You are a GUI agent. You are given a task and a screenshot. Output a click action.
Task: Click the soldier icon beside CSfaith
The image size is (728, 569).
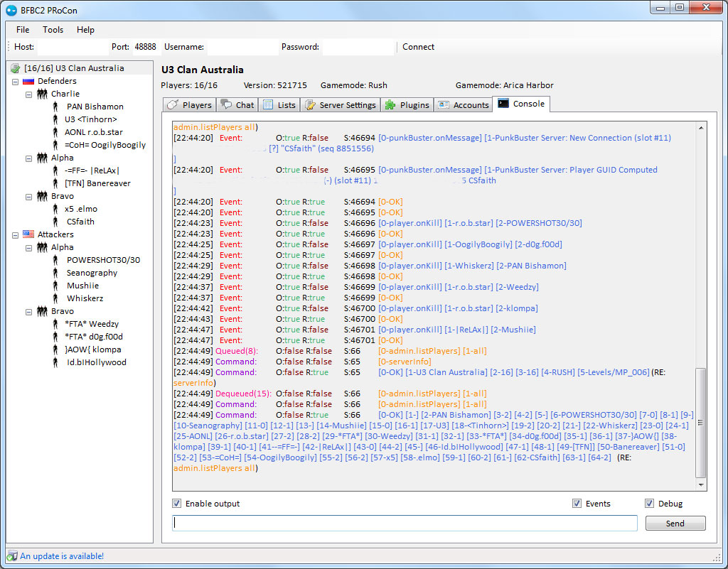pos(55,222)
